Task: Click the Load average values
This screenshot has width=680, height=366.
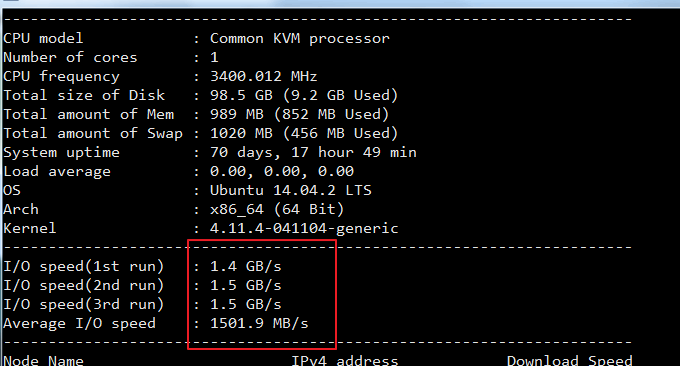Action: (x=282, y=171)
